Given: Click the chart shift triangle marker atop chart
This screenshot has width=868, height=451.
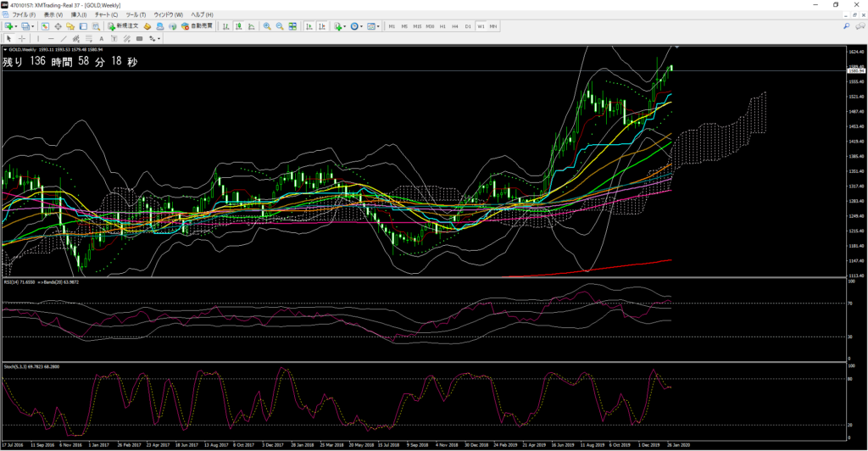Looking at the screenshot, I should coord(676,47).
